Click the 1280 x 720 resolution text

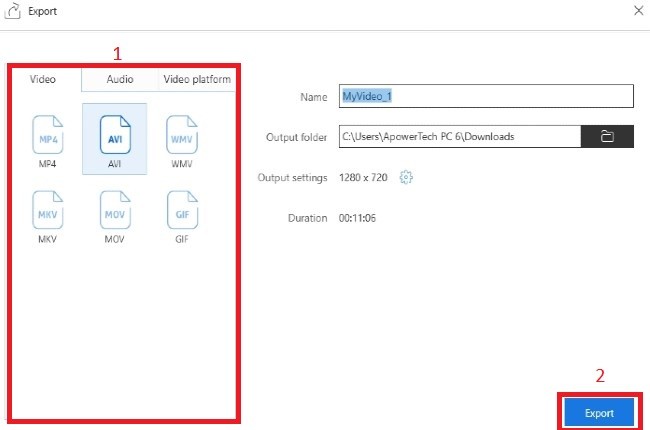coord(364,178)
